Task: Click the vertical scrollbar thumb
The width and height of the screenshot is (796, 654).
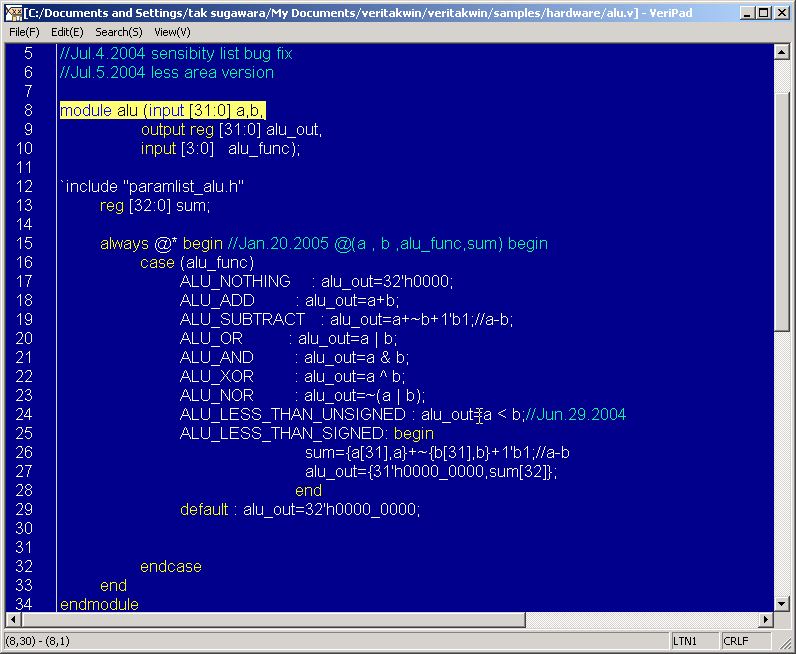Action: [x=781, y=212]
